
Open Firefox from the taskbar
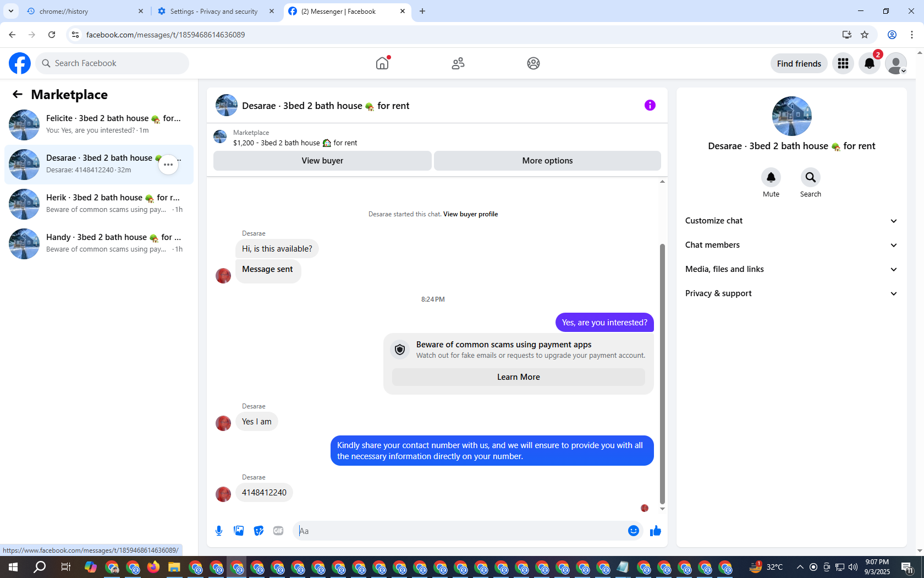tap(153, 567)
